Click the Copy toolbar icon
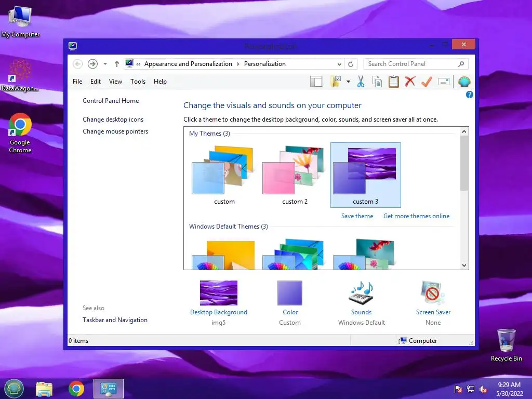Image resolution: width=532 pixels, height=399 pixels. tap(377, 82)
